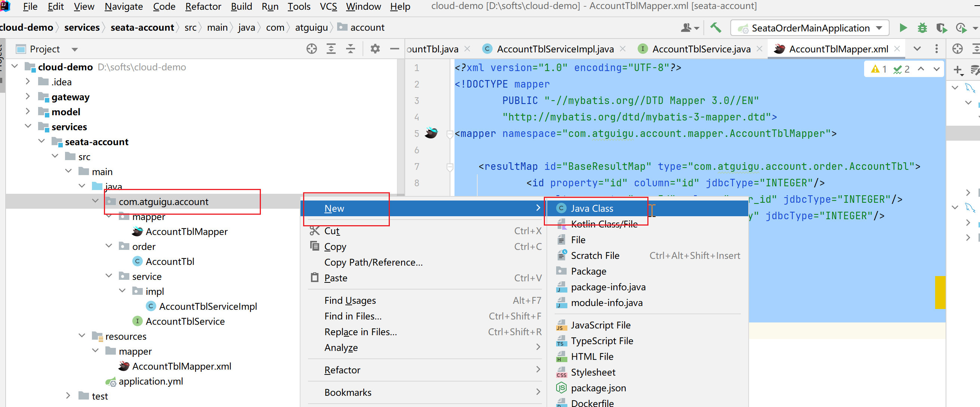Collapse the seata-account module node
980x407 pixels.
pos(41,141)
